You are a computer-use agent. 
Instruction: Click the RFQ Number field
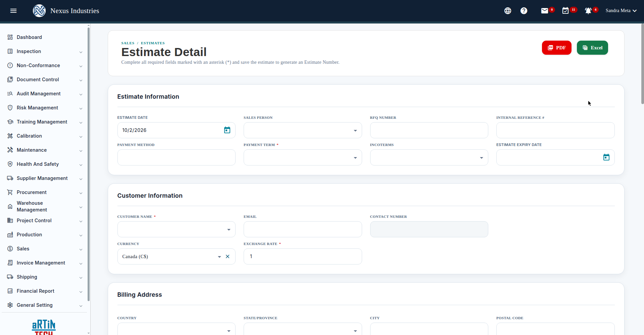tap(429, 130)
